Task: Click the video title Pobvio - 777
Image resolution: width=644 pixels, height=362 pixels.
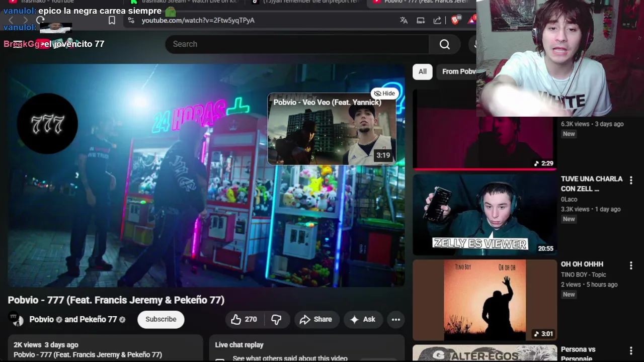Action: tap(116, 300)
